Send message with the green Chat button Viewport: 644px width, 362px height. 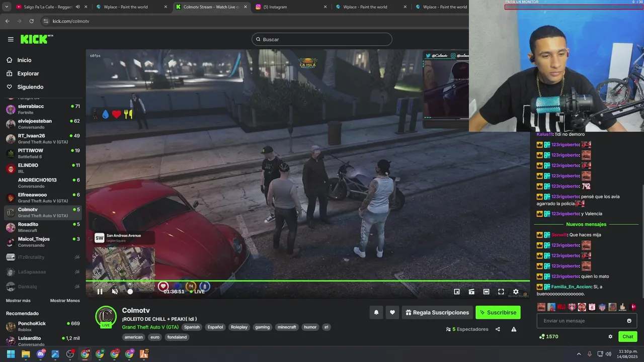628,337
